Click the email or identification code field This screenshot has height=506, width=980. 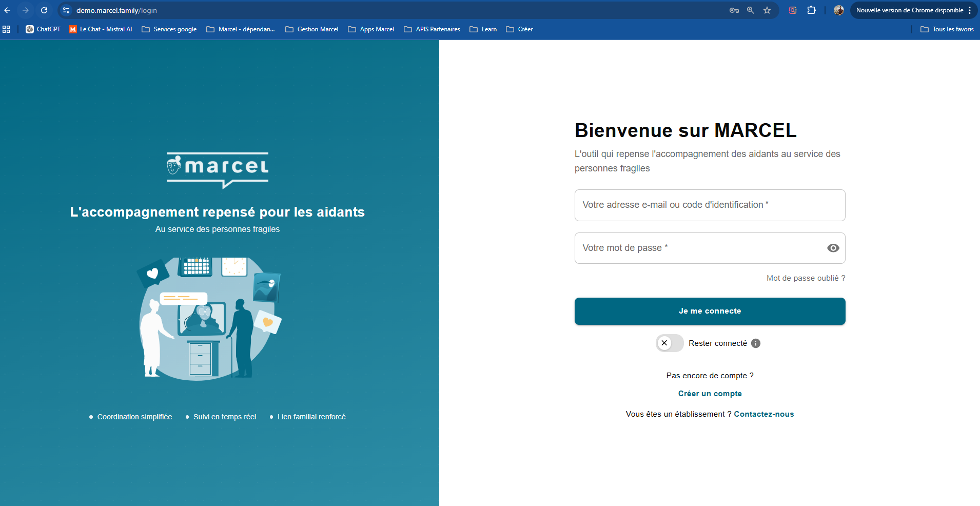tap(710, 205)
